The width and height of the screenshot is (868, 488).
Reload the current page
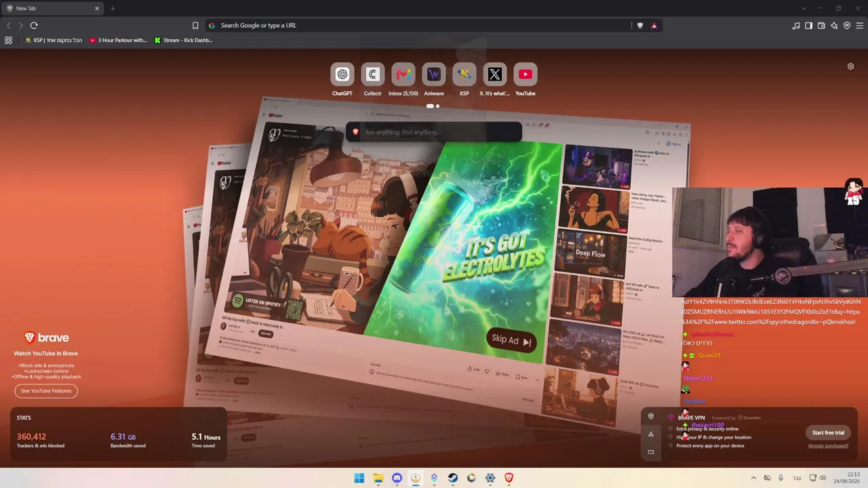(34, 26)
